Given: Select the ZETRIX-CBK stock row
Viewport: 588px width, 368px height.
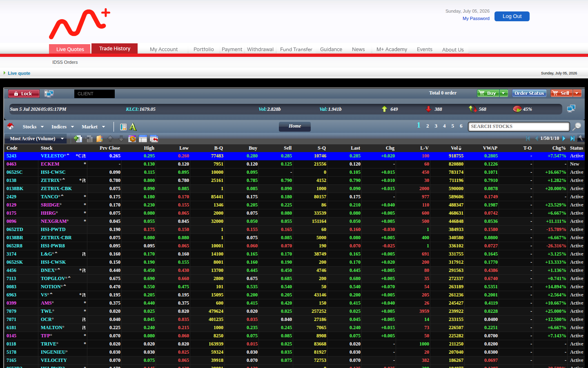Looking at the screenshot, I should tap(294, 188).
